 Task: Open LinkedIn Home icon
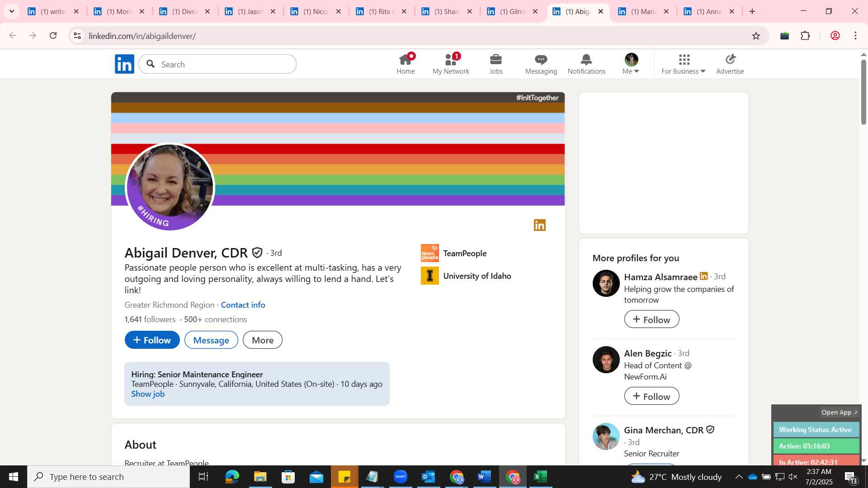click(406, 64)
